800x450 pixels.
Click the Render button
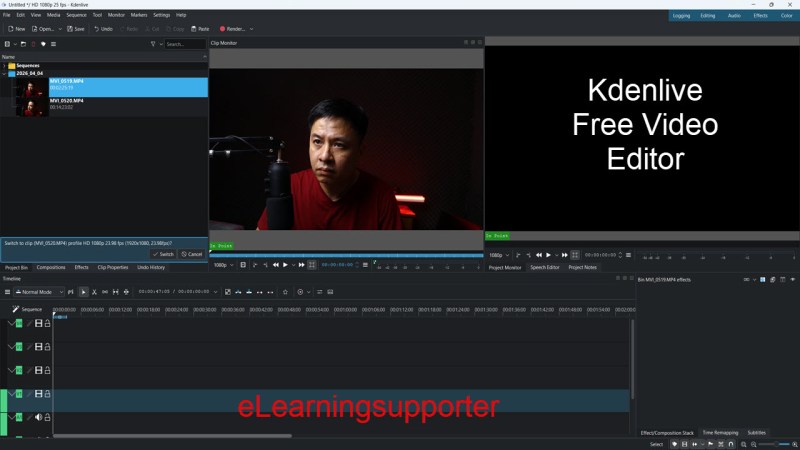(233, 29)
